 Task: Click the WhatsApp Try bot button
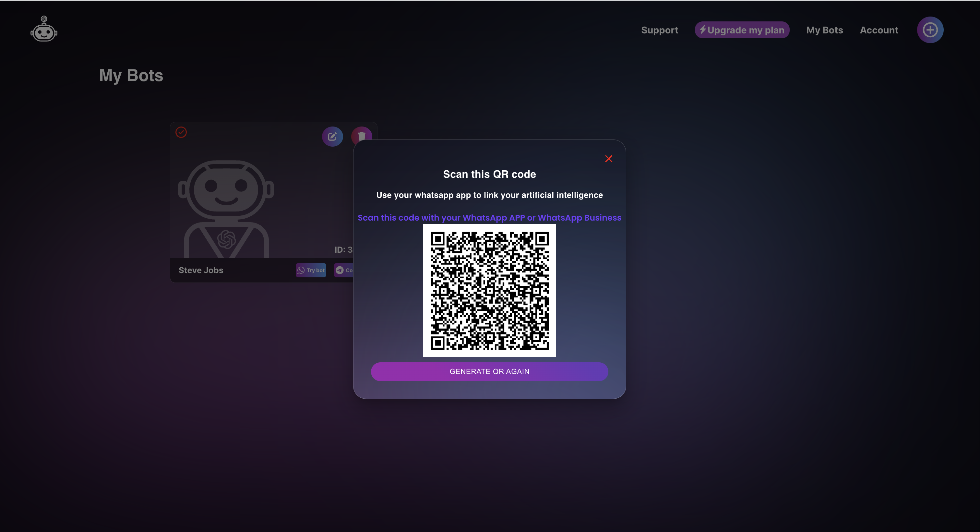click(x=311, y=270)
